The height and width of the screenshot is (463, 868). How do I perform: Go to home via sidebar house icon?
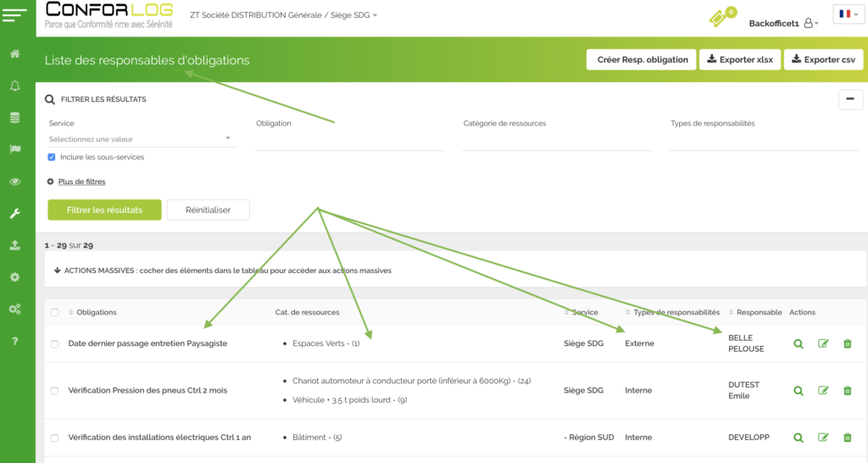tap(14, 54)
